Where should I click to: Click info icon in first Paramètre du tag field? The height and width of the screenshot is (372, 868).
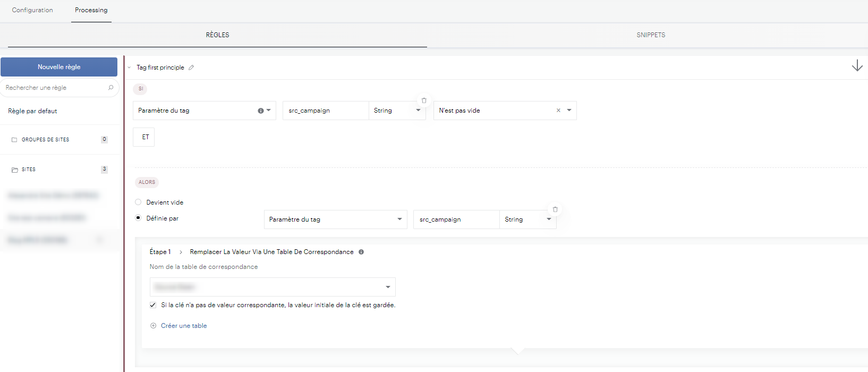click(260, 111)
